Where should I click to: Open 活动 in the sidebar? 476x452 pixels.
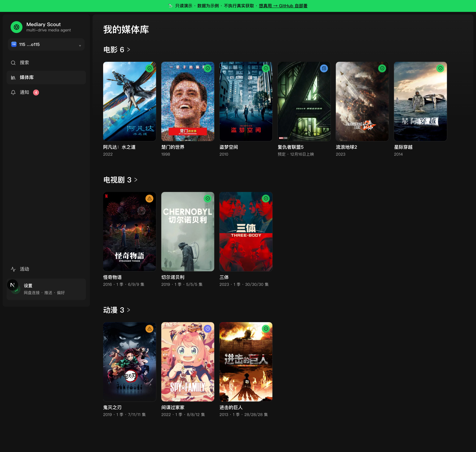click(46, 269)
